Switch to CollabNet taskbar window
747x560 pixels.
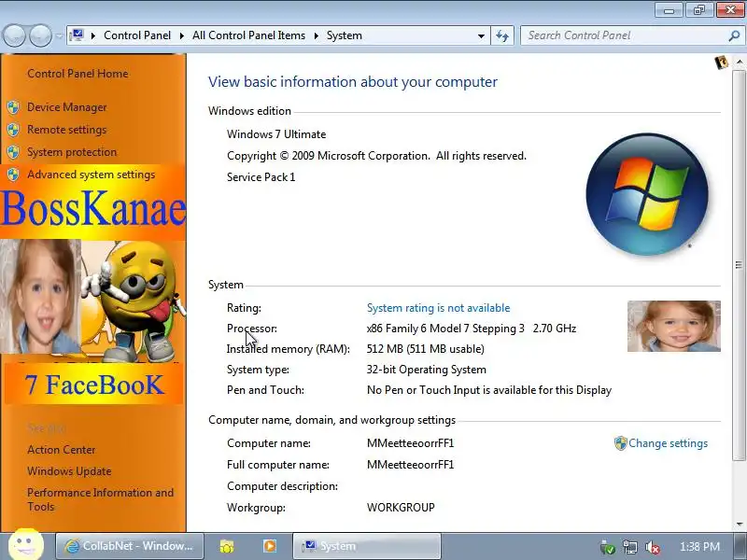tap(130, 546)
